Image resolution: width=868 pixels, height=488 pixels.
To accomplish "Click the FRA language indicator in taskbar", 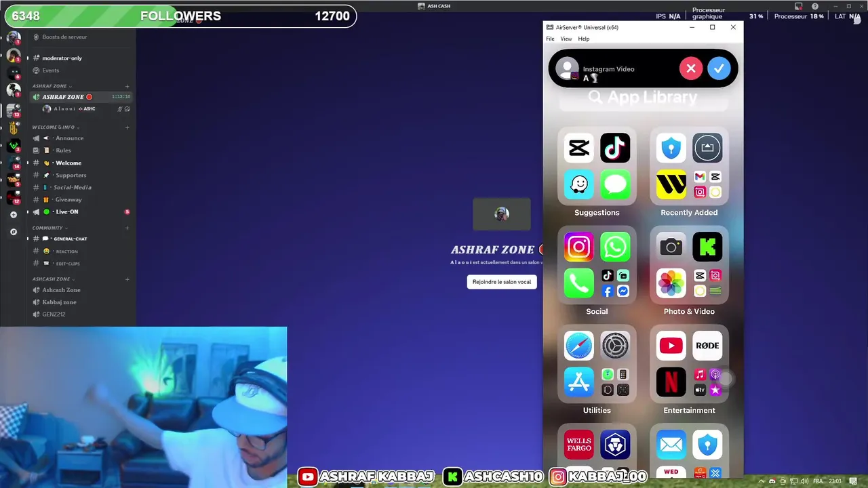I will coord(818,481).
